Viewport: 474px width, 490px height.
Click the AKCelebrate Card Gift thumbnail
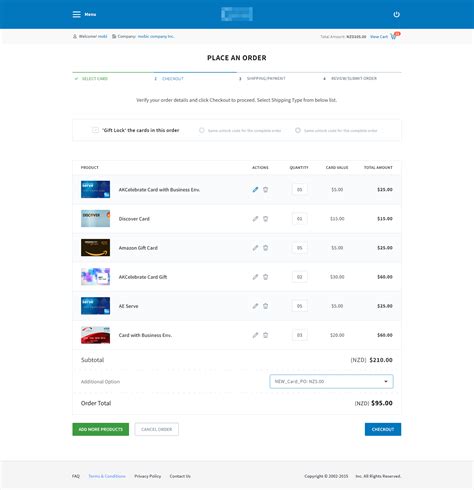[95, 277]
